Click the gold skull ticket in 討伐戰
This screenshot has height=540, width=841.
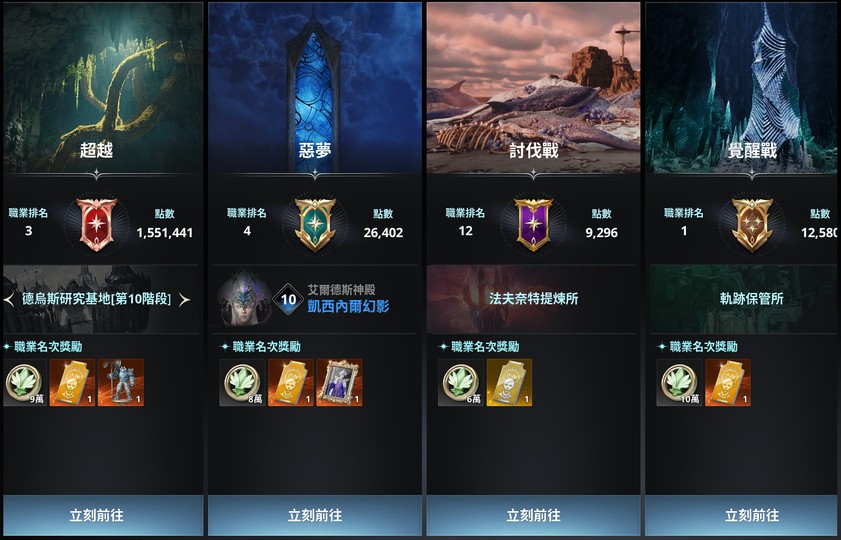pyautogui.click(x=509, y=382)
